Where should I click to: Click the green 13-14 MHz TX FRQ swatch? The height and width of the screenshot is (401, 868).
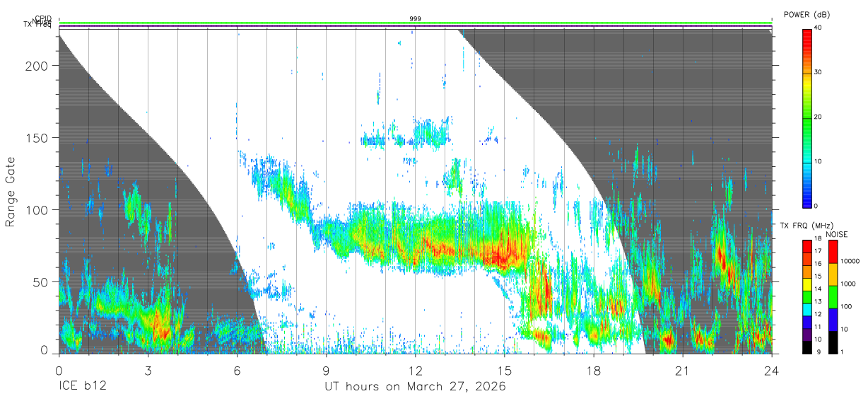pos(807,296)
